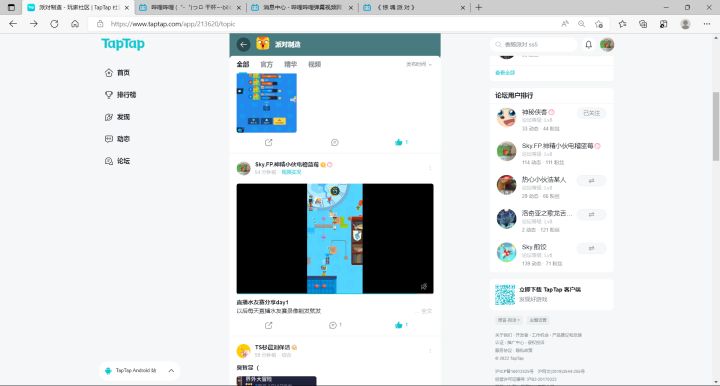Click the mute icon on the video player
This screenshot has height=386, width=720.
[424, 286]
